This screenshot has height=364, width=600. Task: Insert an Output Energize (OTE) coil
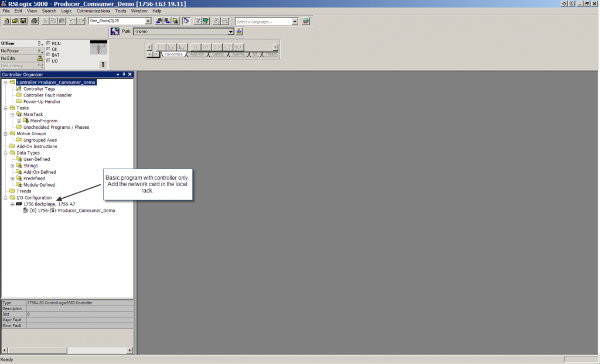tap(217, 47)
